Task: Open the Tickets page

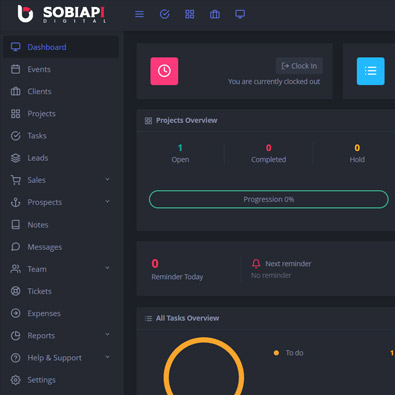Action: [61, 291]
